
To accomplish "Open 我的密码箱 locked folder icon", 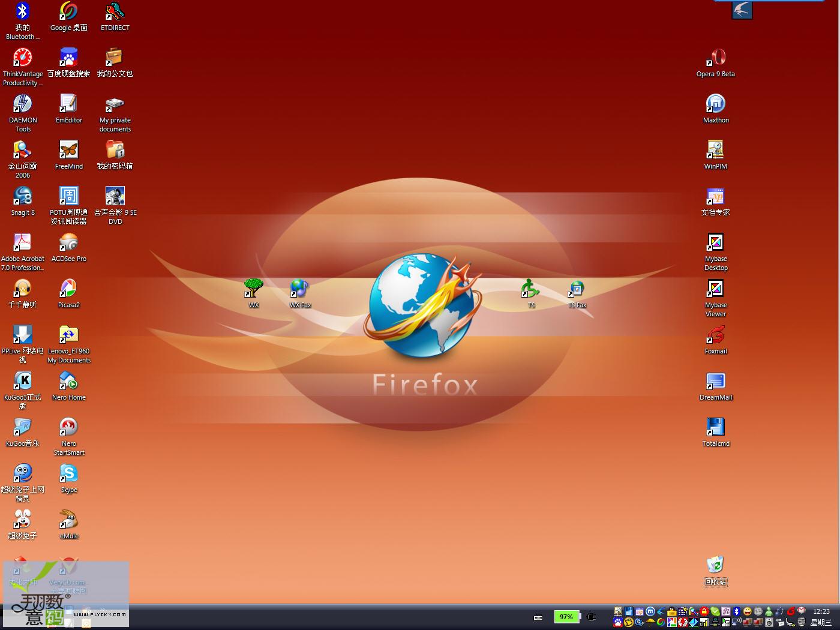I will coord(115,155).
